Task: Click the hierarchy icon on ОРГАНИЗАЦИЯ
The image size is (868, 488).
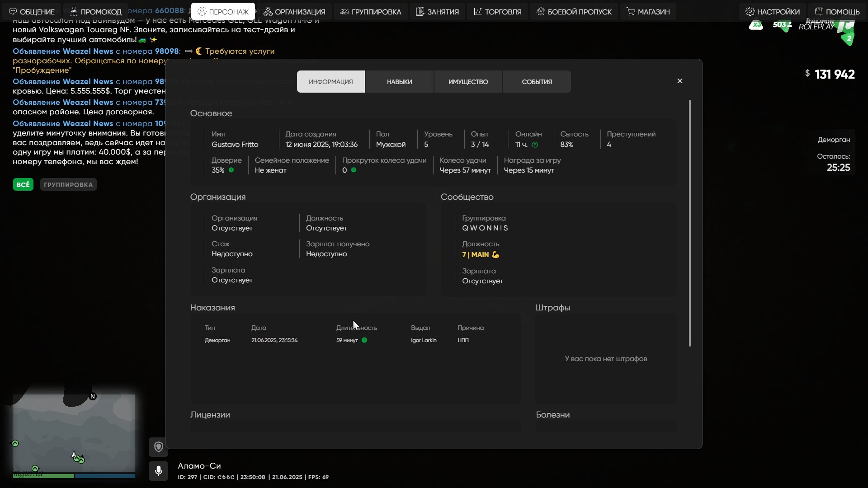Action: [268, 11]
